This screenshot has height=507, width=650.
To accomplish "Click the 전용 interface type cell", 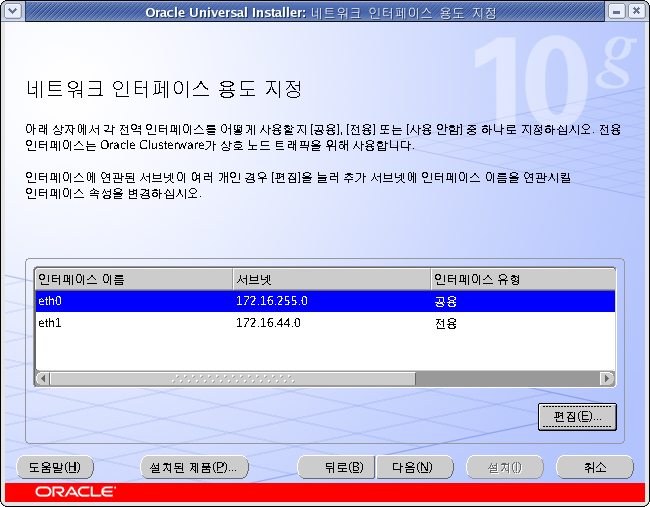I will (446, 323).
